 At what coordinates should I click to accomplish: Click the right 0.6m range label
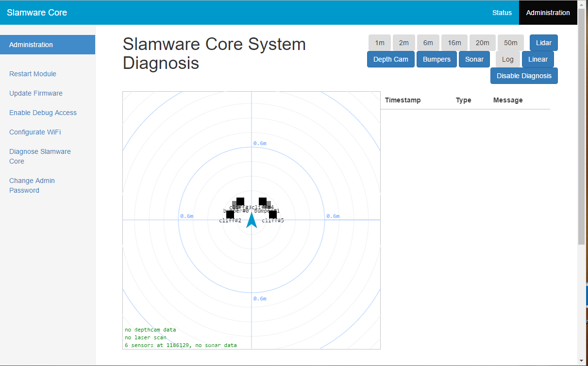coord(333,216)
